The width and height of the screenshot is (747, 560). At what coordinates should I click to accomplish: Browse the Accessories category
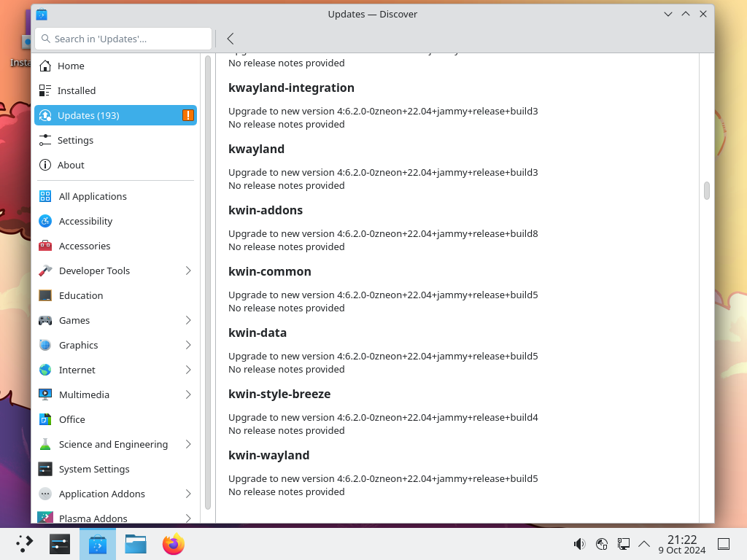115,246
